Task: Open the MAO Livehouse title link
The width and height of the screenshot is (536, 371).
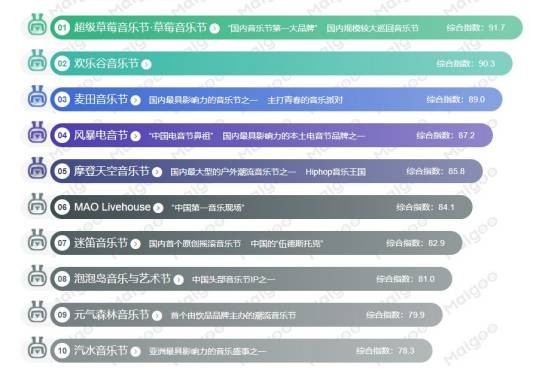Action: click(112, 207)
